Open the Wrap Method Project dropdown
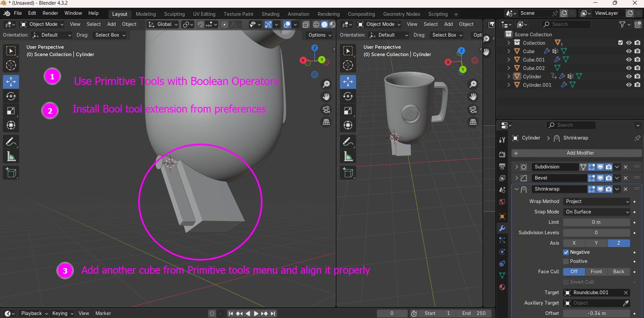This screenshot has width=644, height=318. 596,201
